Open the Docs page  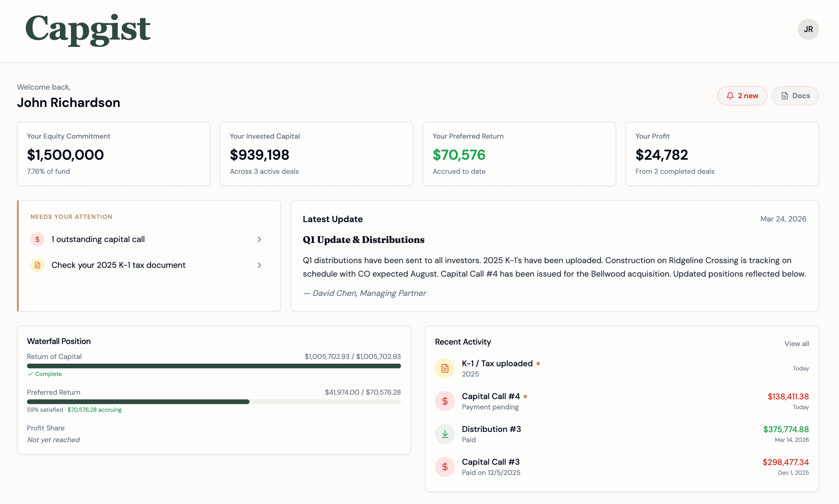[x=795, y=96]
